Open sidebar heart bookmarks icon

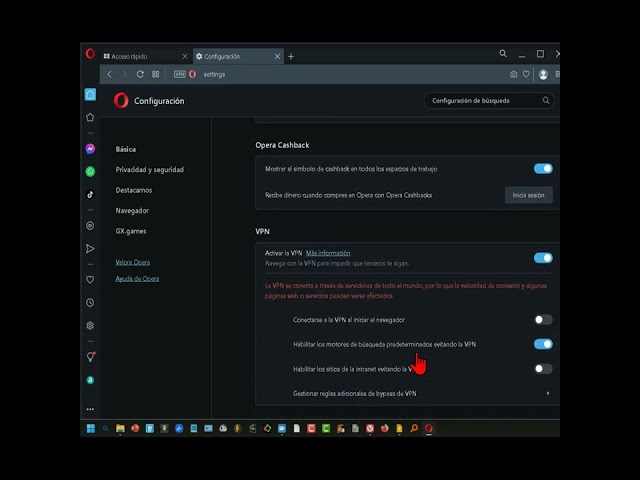90,280
